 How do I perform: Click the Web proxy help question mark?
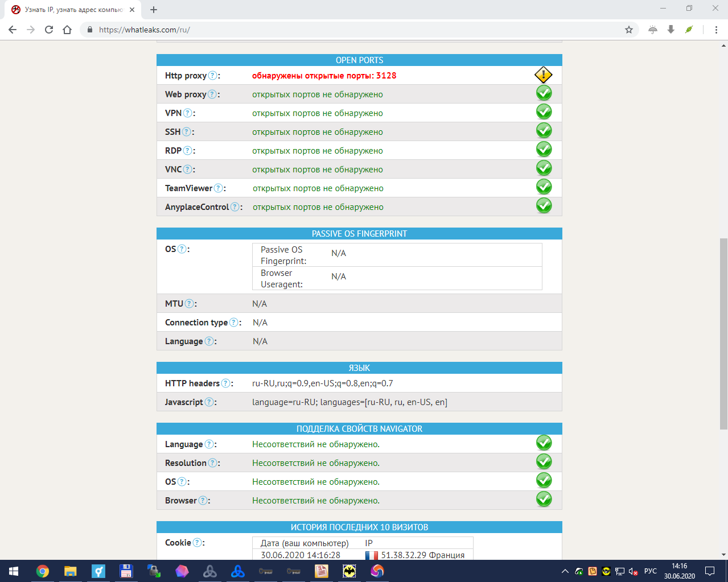tap(212, 94)
